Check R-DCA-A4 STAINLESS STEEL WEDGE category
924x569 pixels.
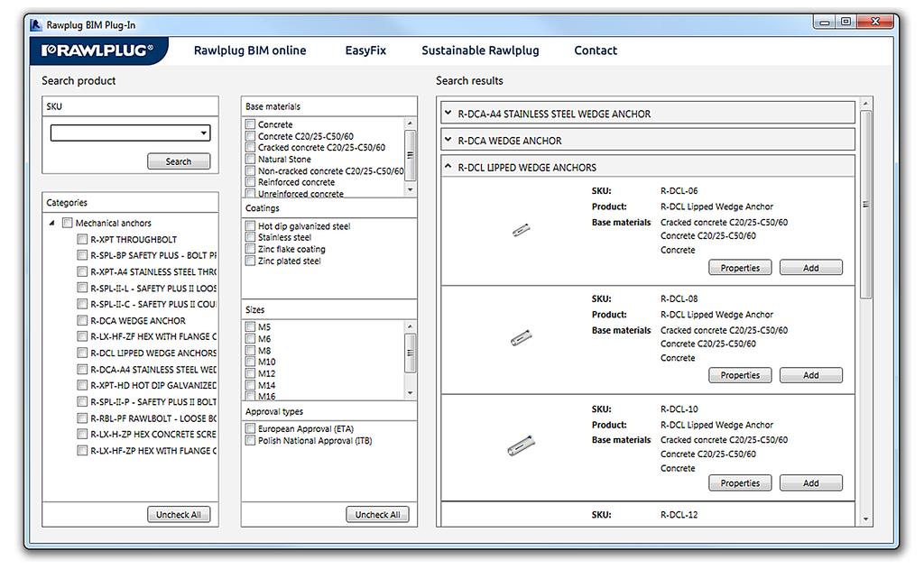82,370
